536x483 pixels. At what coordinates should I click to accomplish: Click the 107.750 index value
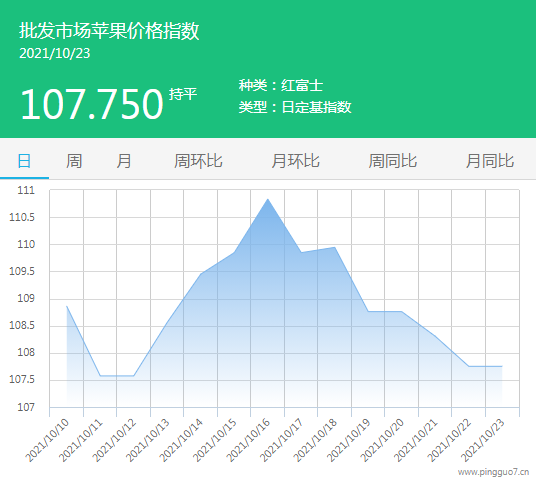coord(92,104)
